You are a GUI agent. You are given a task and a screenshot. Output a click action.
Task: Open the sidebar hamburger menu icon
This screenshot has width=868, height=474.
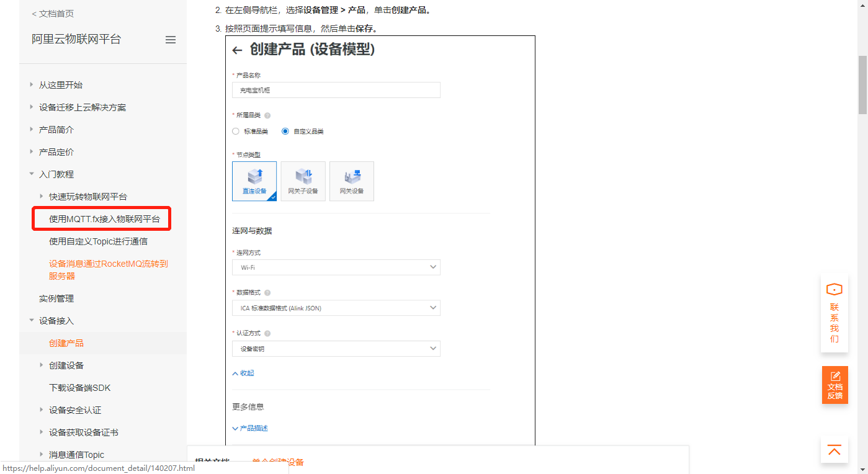(x=171, y=40)
